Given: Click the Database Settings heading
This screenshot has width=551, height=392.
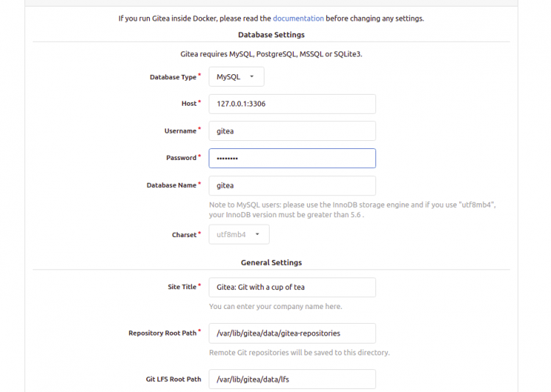Looking at the screenshot, I should pos(271,35).
